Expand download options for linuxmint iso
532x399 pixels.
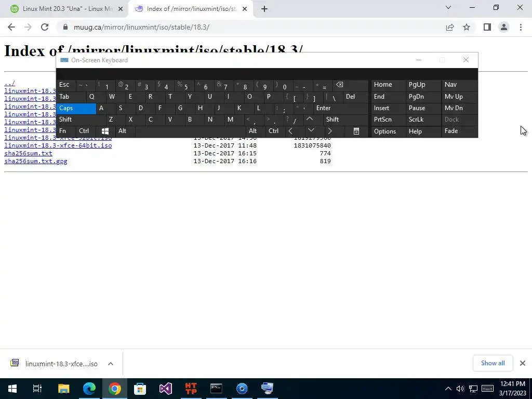[x=111, y=364]
